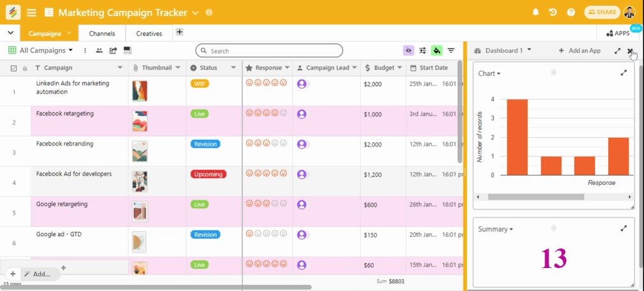
Task: Click the lock icon in header row
Action: pos(25,68)
